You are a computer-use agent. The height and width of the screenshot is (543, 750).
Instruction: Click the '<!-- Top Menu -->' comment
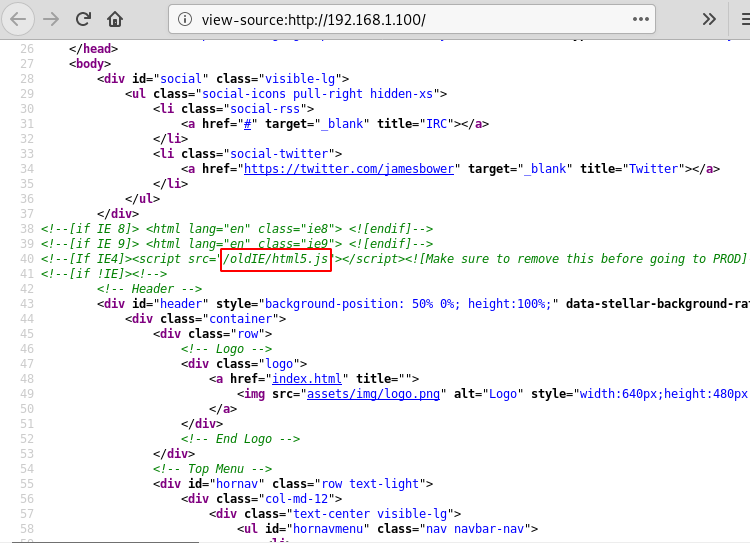point(212,469)
